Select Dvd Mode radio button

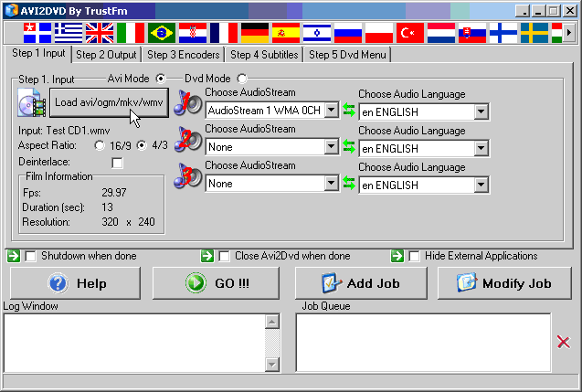coord(242,79)
